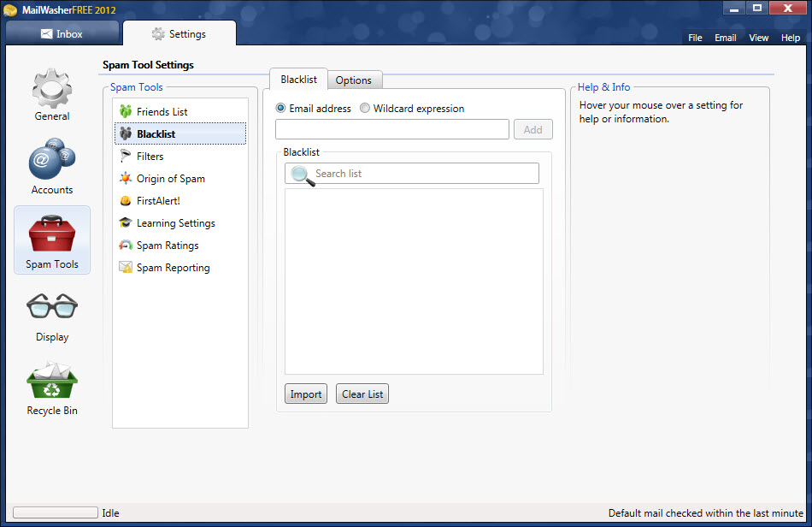Open the Recycle Bin icon
The width and height of the screenshot is (812, 527).
coord(52,381)
